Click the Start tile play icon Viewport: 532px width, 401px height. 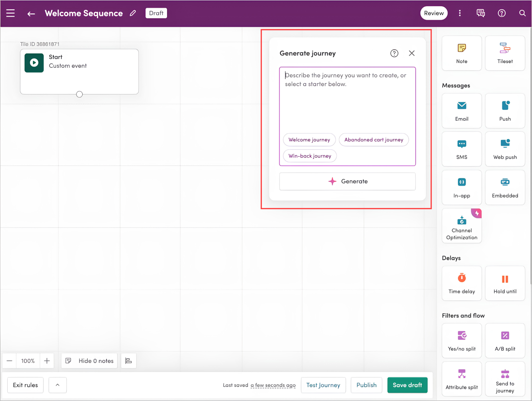(x=34, y=63)
